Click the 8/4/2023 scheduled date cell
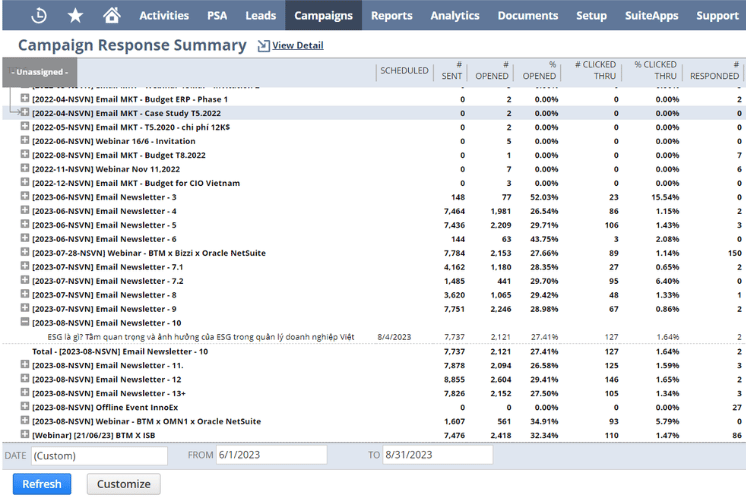Image resolution: width=746 pixels, height=500 pixels. pyautogui.click(x=394, y=337)
